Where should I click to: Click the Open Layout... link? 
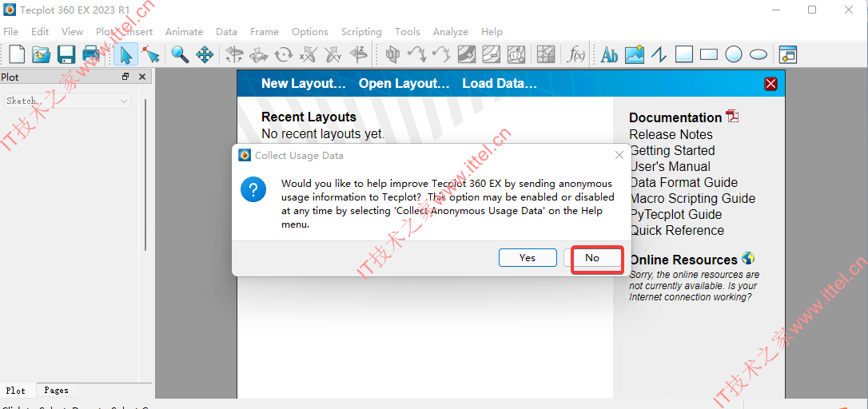[x=404, y=84]
